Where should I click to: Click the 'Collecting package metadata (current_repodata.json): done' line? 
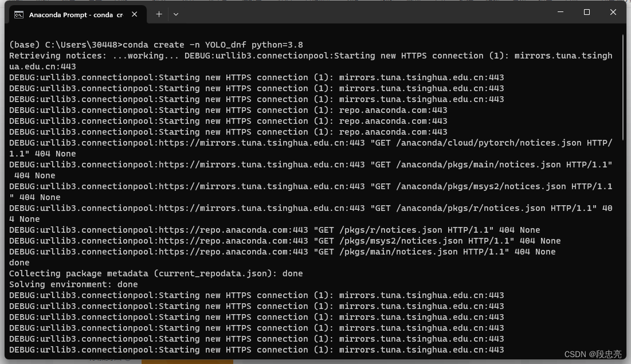tap(156, 273)
